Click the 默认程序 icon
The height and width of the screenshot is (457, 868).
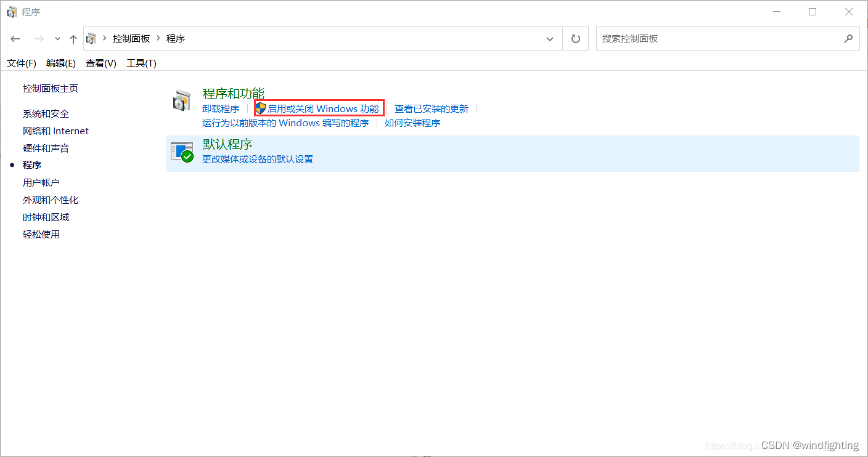coord(182,152)
